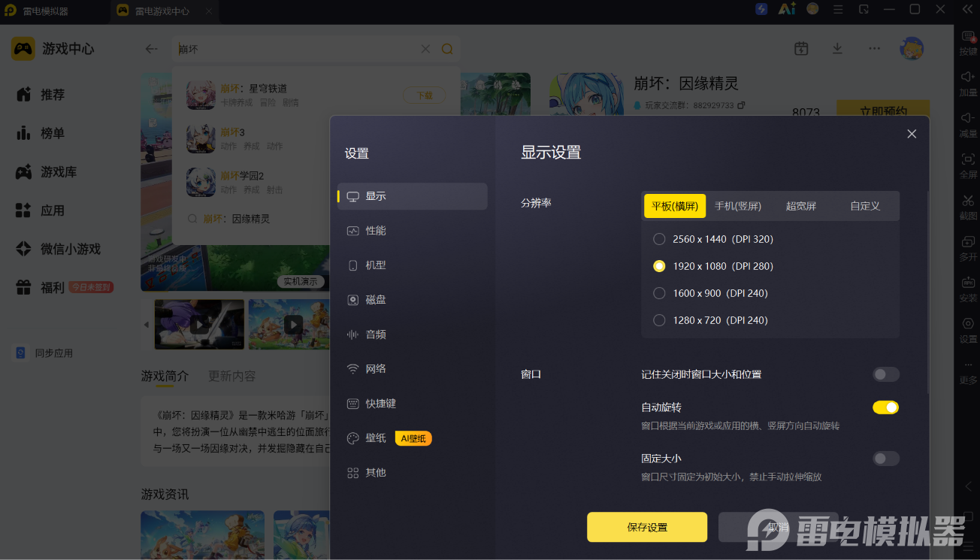
Task: Click 同步应用 in the left sidebar
Action: [44, 353]
